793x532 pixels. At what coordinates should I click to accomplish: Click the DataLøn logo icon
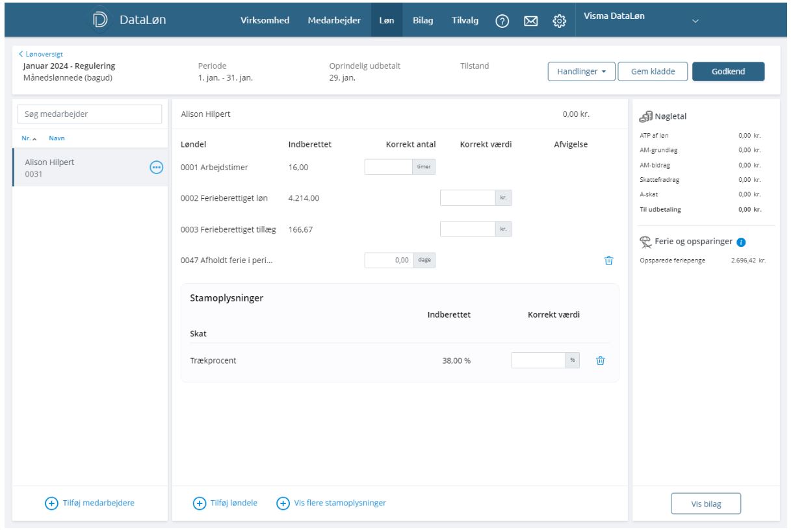[101, 19]
